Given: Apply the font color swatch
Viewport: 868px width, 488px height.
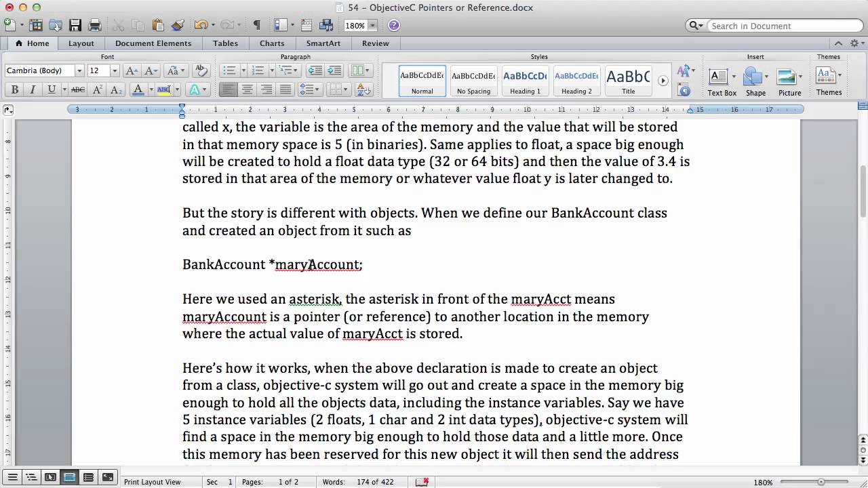Looking at the screenshot, I should [138, 89].
